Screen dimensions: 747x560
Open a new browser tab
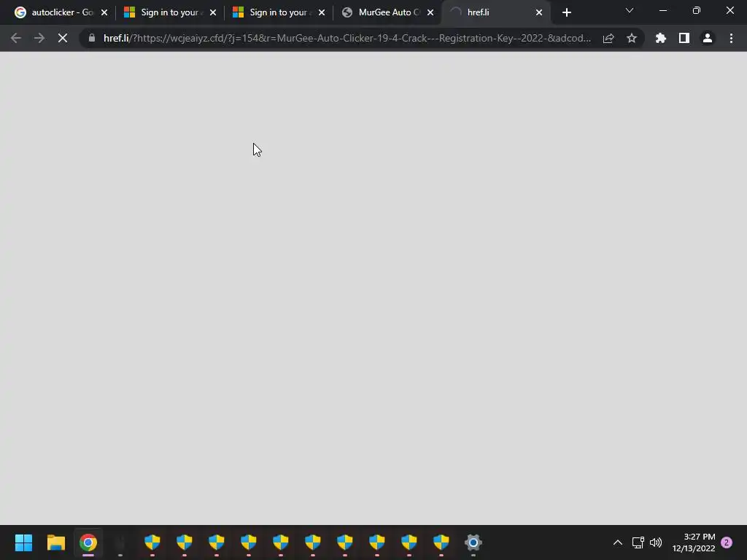click(x=566, y=12)
